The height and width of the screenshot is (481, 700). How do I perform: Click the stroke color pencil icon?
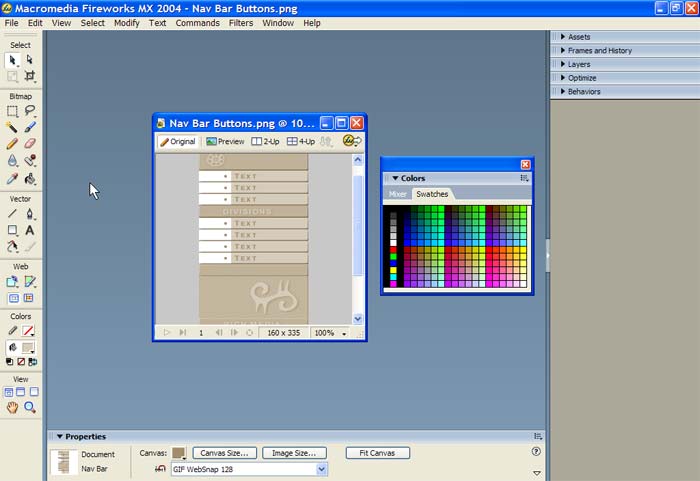pyautogui.click(x=12, y=330)
